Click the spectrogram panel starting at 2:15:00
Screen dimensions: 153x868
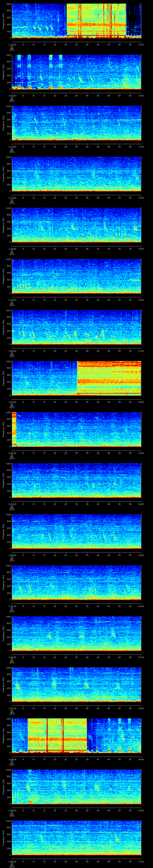pyautogui.click(x=77, y=72)
